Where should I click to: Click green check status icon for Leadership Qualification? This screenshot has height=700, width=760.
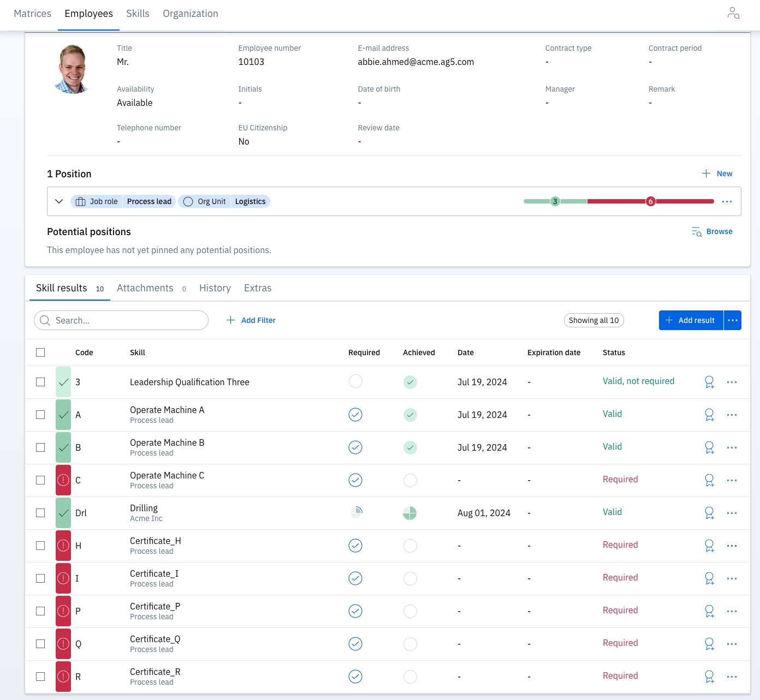(63, 382)
